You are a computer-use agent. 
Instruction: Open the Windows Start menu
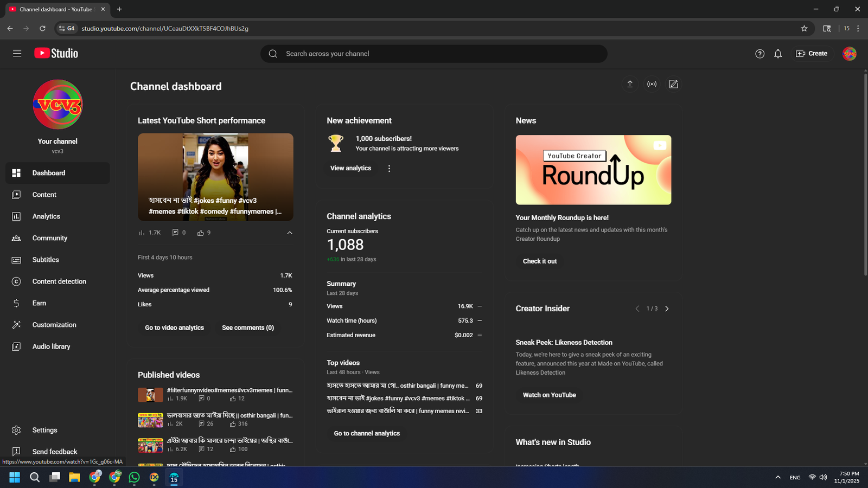click(x=15, y=477)
